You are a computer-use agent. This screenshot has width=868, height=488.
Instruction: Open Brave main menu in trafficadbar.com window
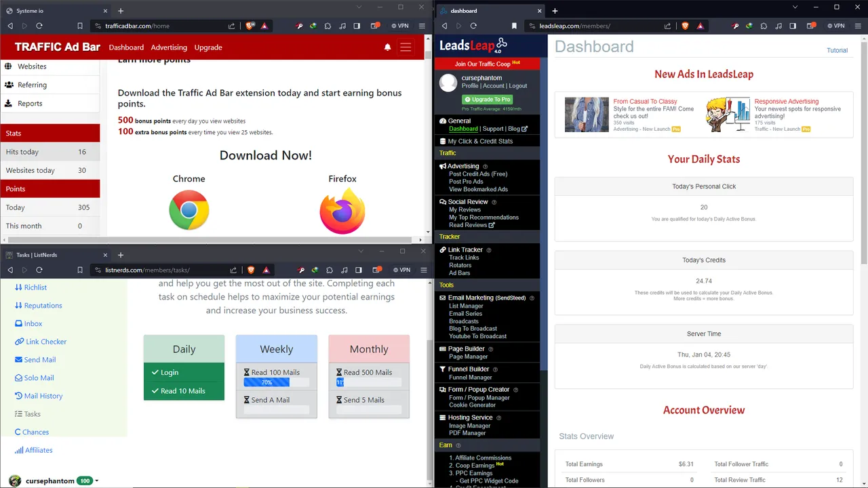420,26
